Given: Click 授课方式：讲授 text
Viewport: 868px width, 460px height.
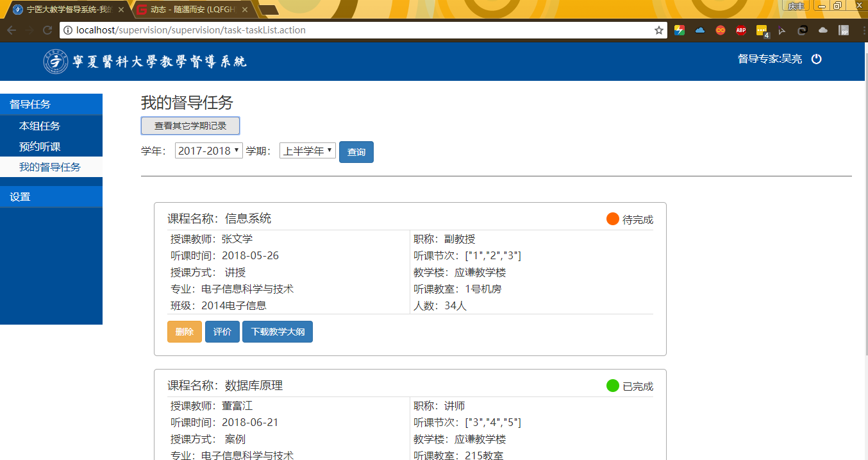Looking at the screenshot, I should tap(208, 273).
